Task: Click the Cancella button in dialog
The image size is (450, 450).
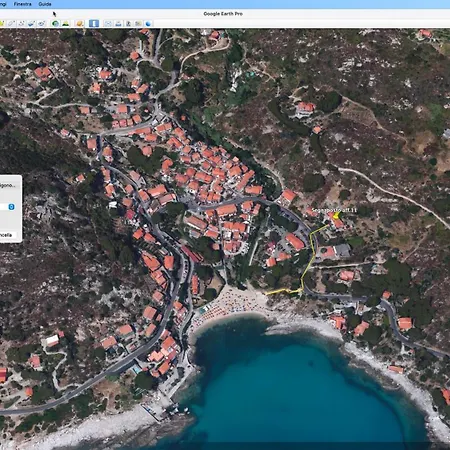Action: coord(6,235)
